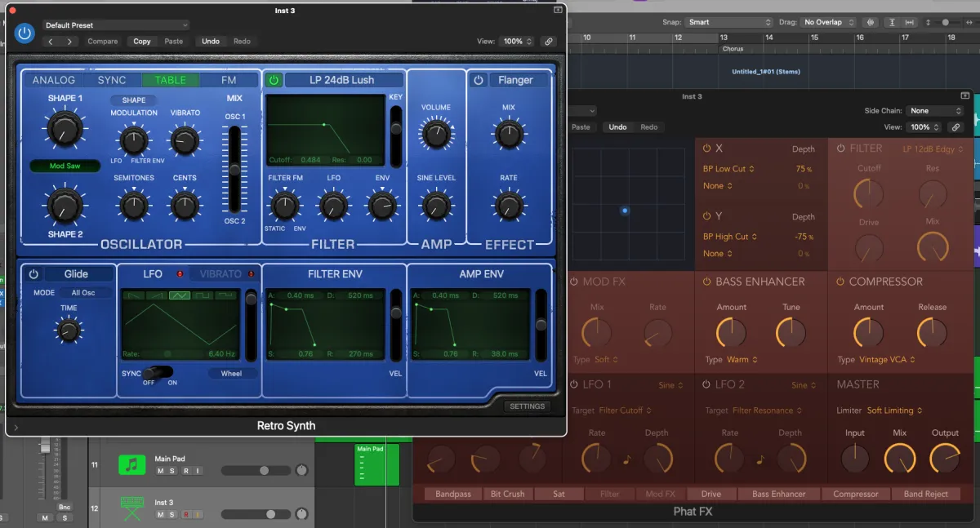The height and width of the screenshot is (528, 980).
Task: Toggle Phat FX Compressor power icon
Action: point(840,282)
